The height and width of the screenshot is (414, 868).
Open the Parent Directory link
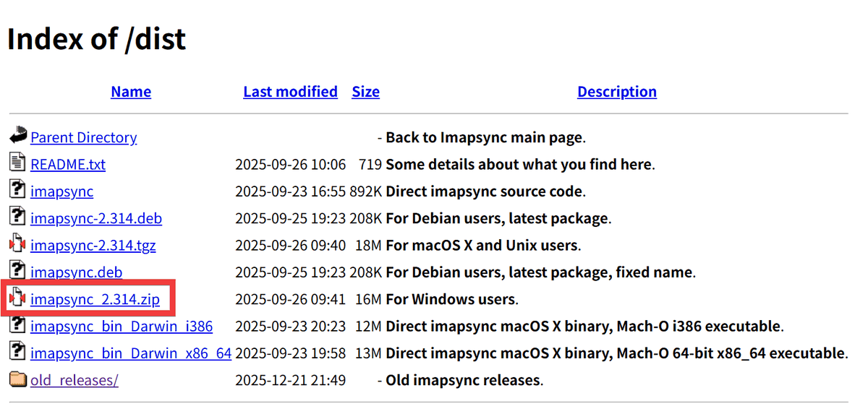[x=83, y=137]
